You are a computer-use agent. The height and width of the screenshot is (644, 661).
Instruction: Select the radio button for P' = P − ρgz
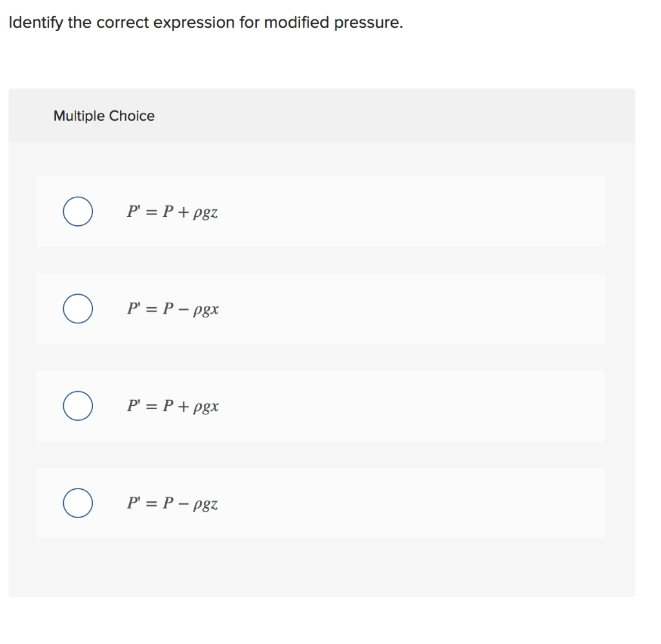(77, 503)
